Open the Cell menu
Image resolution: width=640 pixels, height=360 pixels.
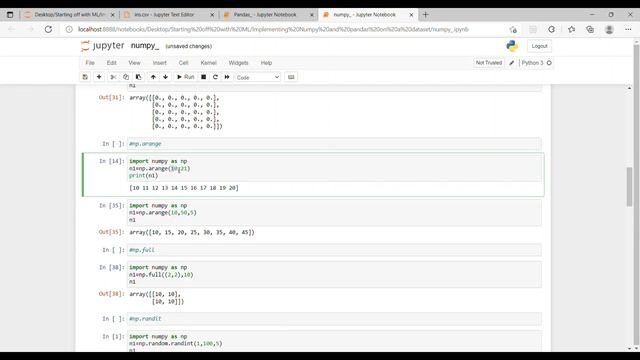click(x=183, y=63)
